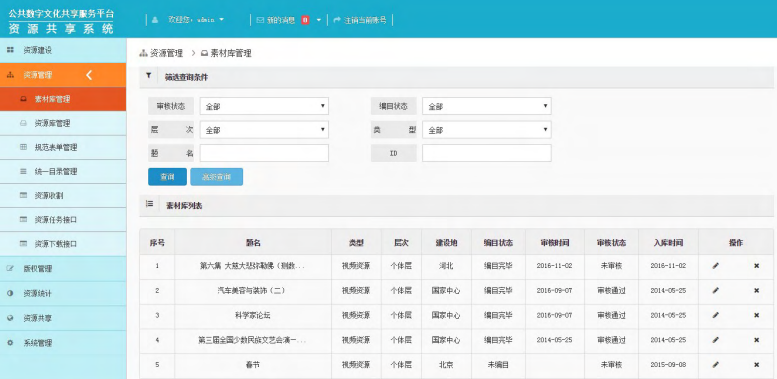Click the 题名 column header

coord(253,243)
